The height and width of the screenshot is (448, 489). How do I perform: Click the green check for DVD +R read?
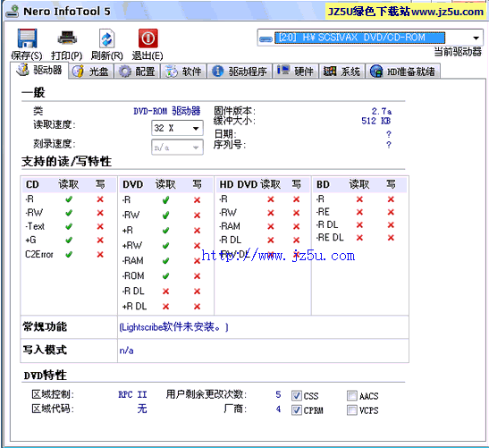coord(166,231)
